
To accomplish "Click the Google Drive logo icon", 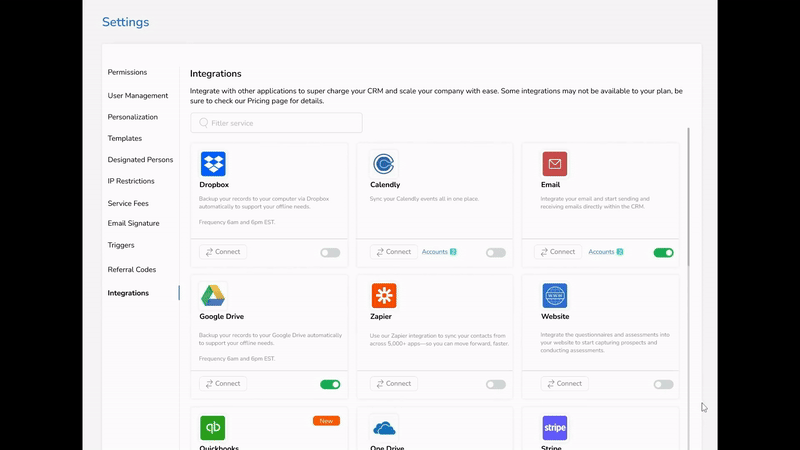I will tap(213, 295).
